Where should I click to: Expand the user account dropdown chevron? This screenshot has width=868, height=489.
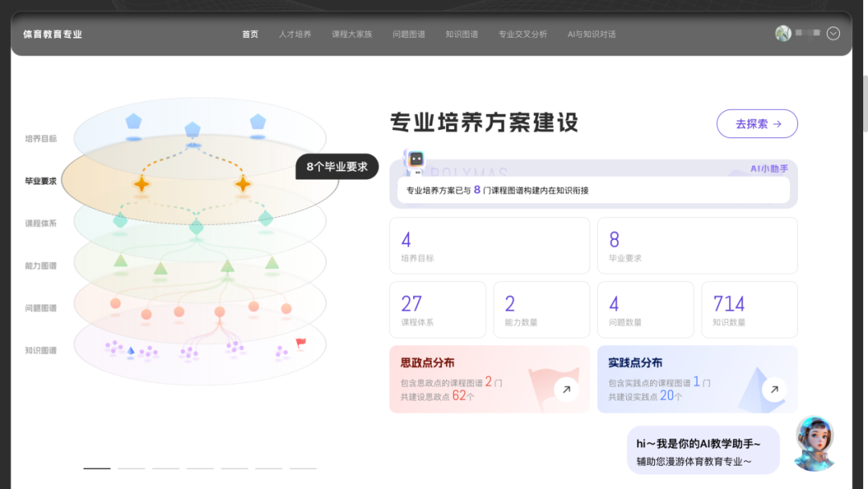833,34
